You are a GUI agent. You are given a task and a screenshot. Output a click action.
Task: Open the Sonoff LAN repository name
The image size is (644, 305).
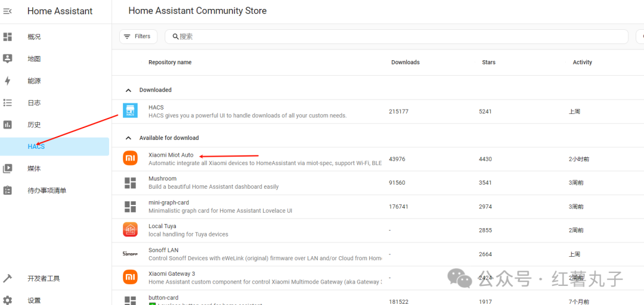(x=163, y=250)
